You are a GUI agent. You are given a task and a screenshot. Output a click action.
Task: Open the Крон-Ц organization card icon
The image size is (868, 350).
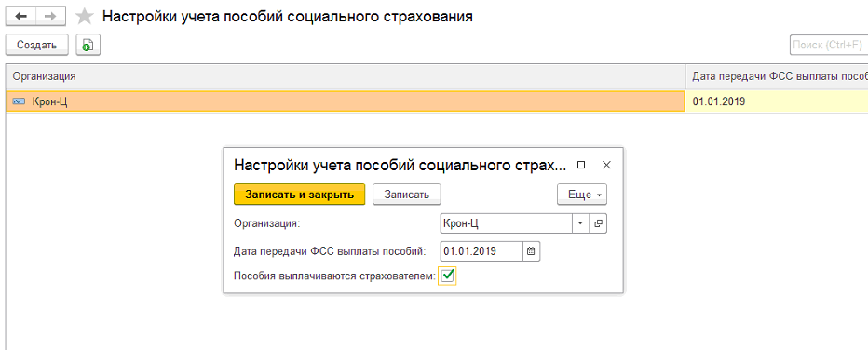[598, 223]
